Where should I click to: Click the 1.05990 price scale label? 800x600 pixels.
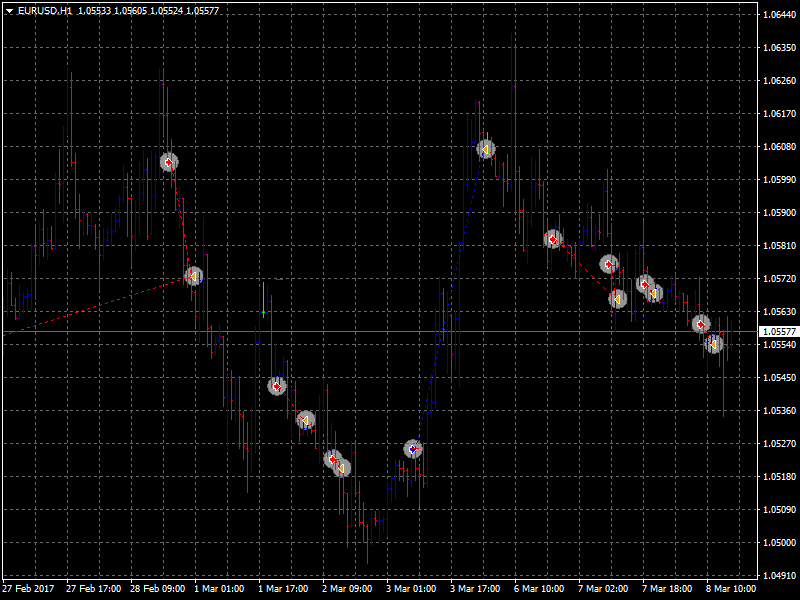[779, 180]
